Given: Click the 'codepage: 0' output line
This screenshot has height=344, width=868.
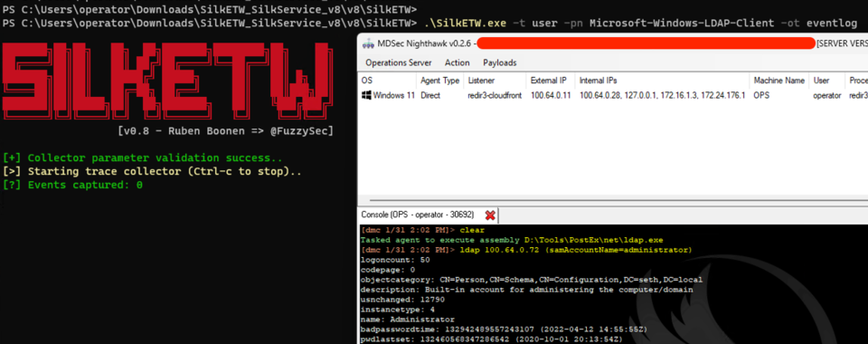Looking at the screenshot, I should (x=388, y=269).
